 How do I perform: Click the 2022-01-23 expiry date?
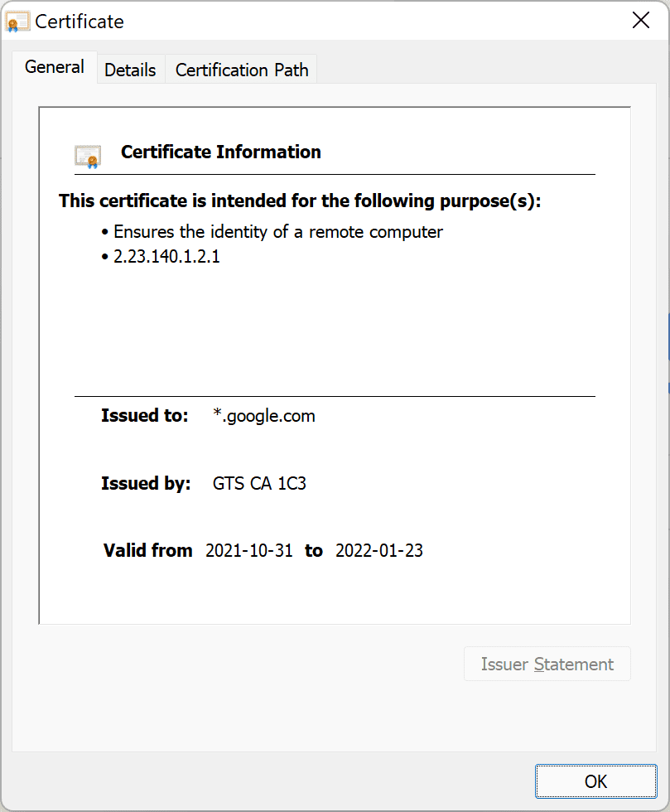tap(379, 550)
